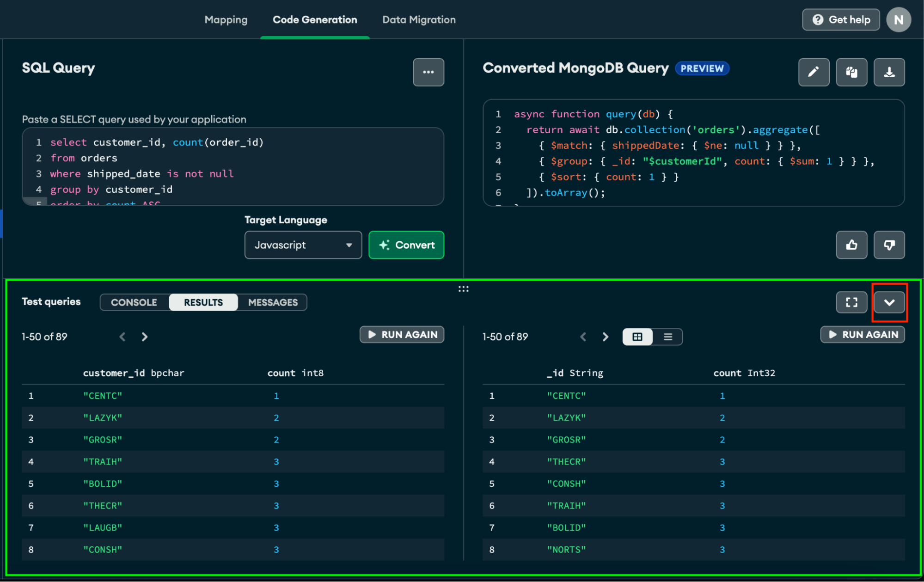Screen dimensions: 924x582
Task: Click the edit pencil icon for MongoDB query
Action: click(x=814, y=72)
